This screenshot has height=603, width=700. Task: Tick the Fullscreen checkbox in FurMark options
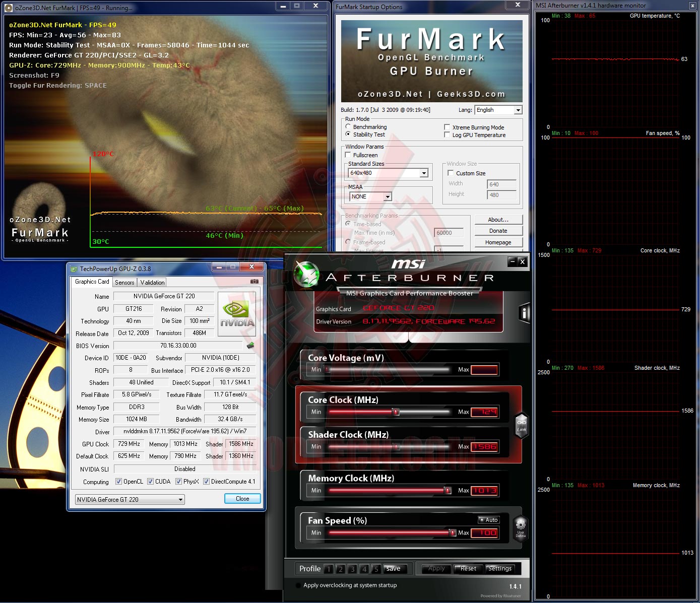(348, 155)
